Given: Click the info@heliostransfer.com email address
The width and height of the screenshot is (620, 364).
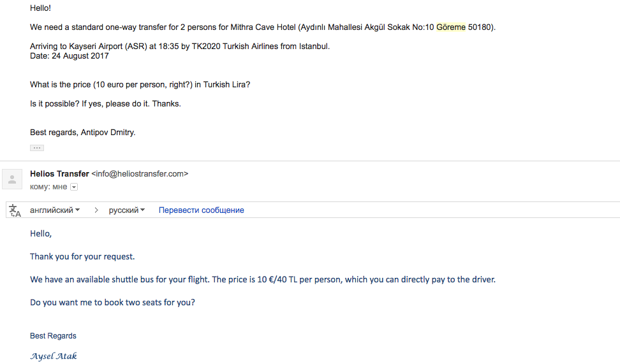Looking at the screenshot, I should point(140,174).
